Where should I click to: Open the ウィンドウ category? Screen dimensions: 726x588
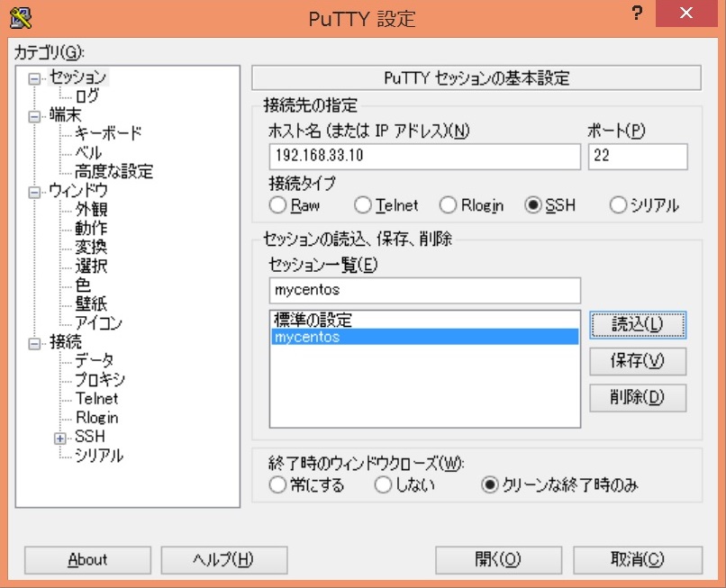coord(78,190)
